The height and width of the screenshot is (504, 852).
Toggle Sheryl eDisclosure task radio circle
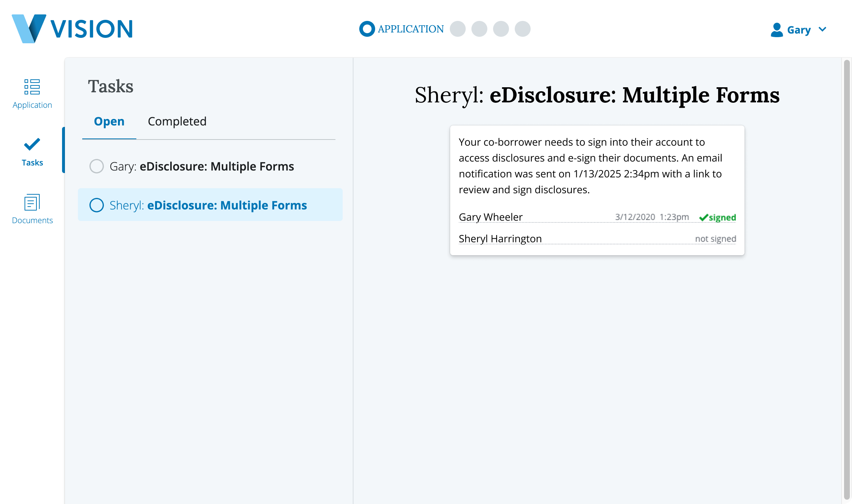[x=97, y=205]
